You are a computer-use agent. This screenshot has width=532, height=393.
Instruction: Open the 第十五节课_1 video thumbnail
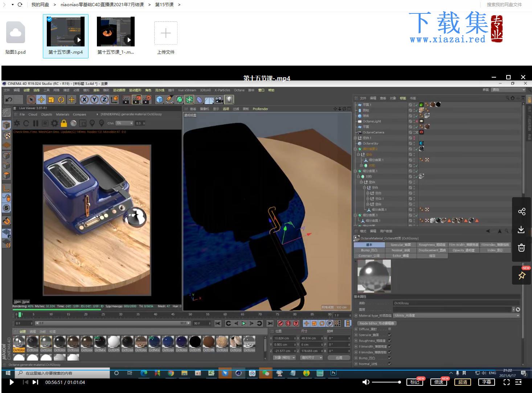pyautogui.click(x=116, y=32)
